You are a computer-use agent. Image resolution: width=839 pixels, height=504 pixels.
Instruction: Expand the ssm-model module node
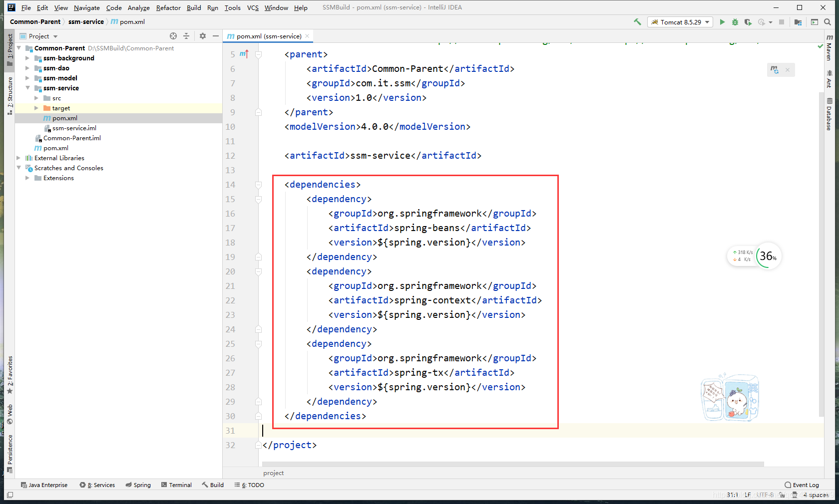tap(27, 78)
